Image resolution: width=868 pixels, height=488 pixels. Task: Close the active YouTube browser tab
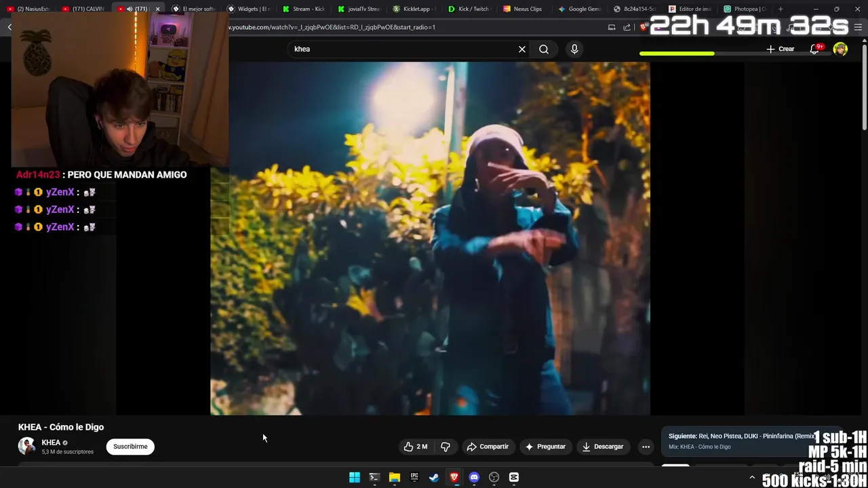[x=158, y=9]
